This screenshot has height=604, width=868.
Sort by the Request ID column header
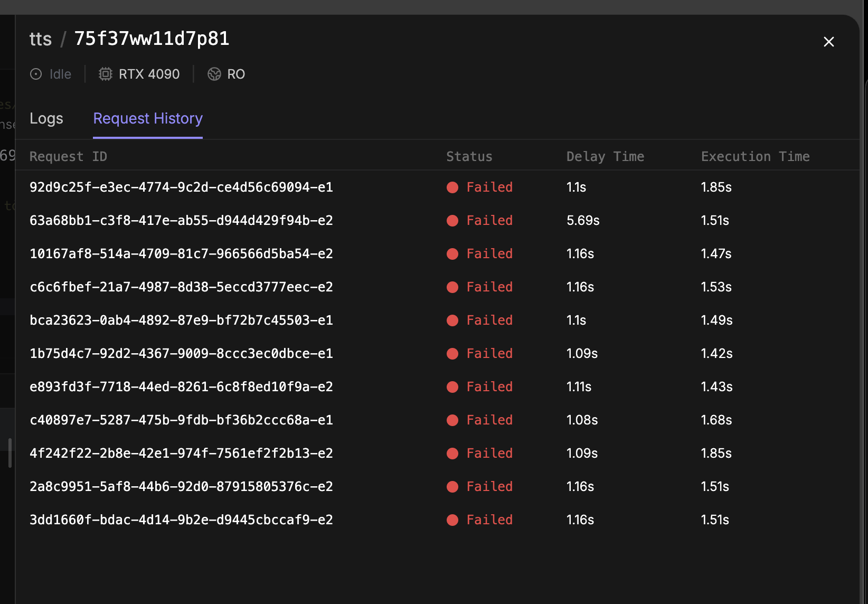[x=68, y=156]
